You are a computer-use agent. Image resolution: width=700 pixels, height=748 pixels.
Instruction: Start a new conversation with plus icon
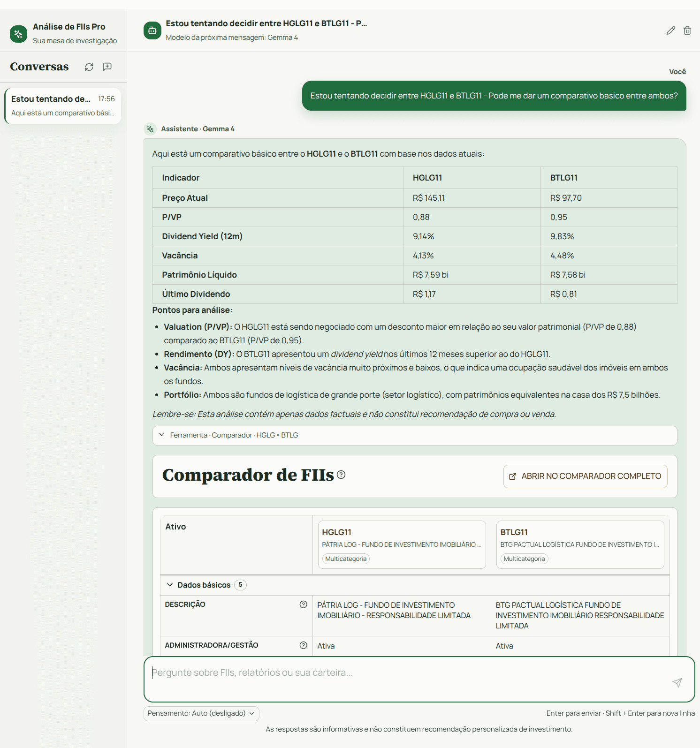point(107,67)
